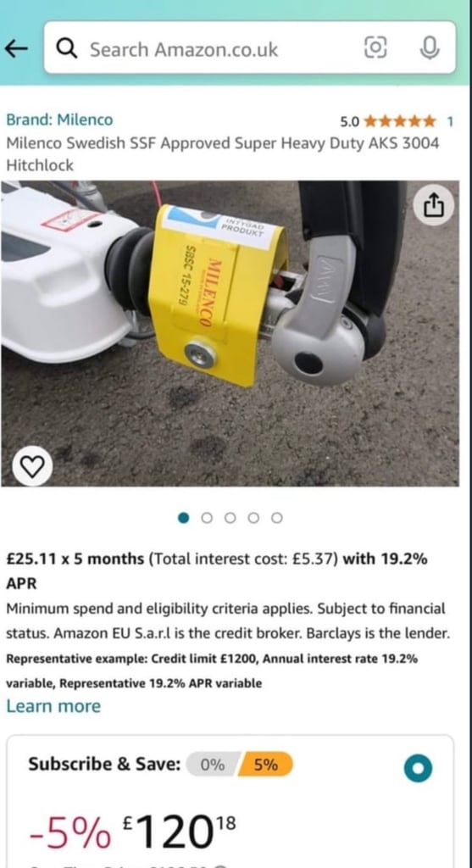This screenshot has width=472, height=868.
Task: Go back using the left arrow
Action: (x=16, y=49)
